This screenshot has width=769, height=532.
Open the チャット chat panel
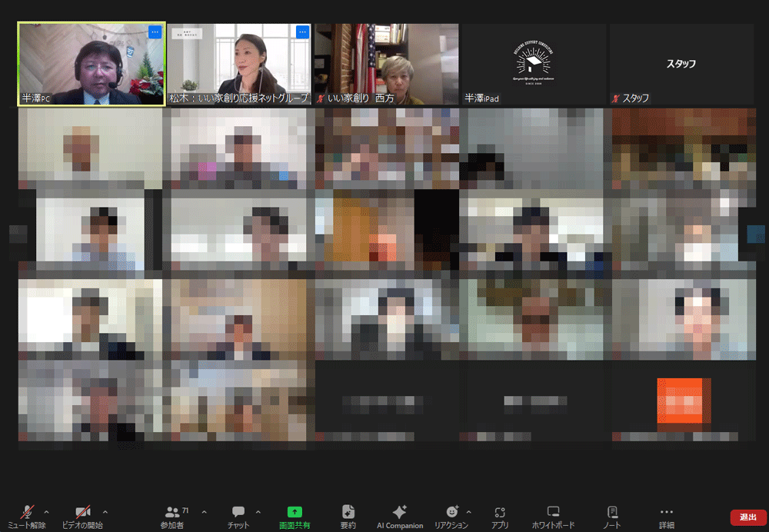tap(238, 516)
